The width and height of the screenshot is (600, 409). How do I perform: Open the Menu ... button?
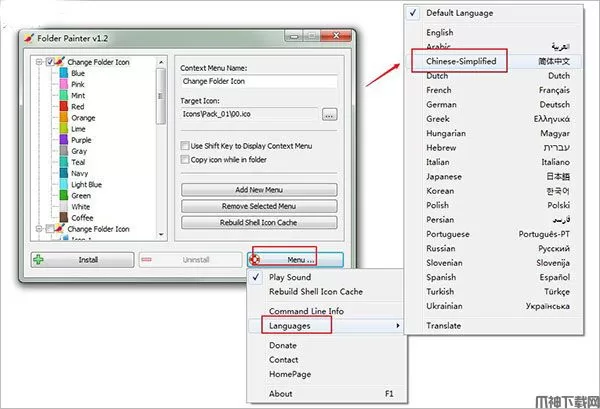295,260
